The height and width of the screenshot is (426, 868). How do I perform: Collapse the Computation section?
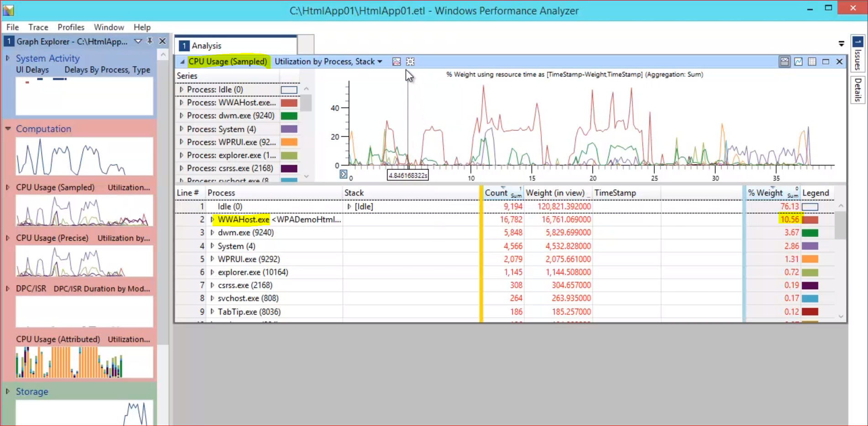point(8,129)
